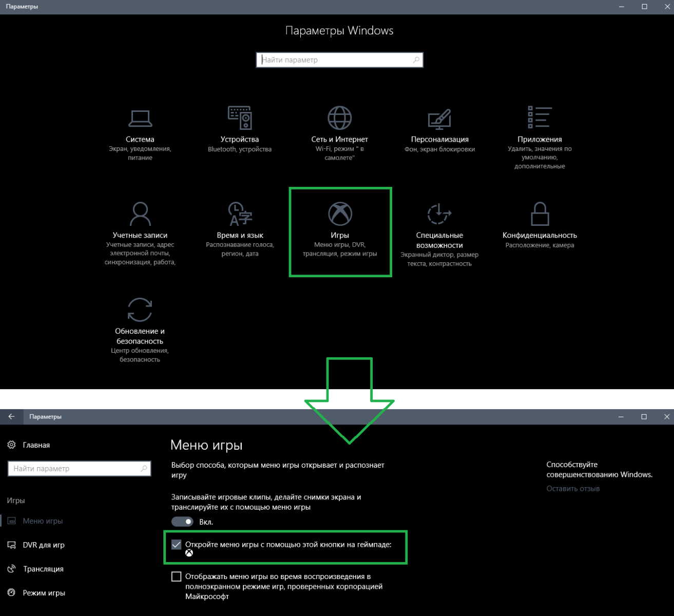The height and width of the screenshot is (616, 674).
Task: Select Режим игры in the sidebar
Action: point(44,593)
